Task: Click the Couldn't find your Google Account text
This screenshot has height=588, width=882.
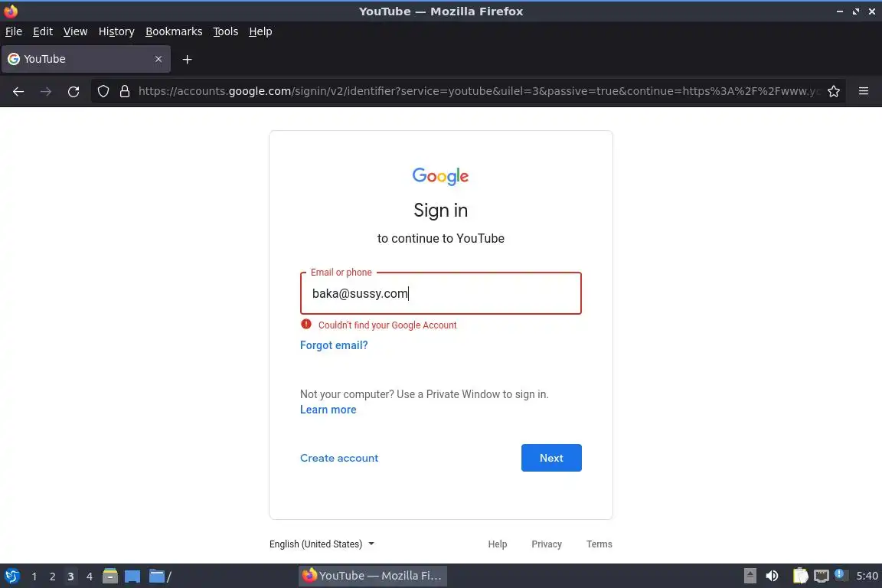Action: click(x=387, y=325)
